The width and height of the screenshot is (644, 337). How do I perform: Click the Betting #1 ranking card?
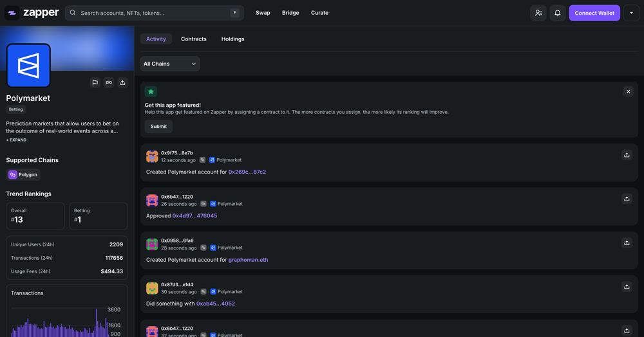[99, 216]
